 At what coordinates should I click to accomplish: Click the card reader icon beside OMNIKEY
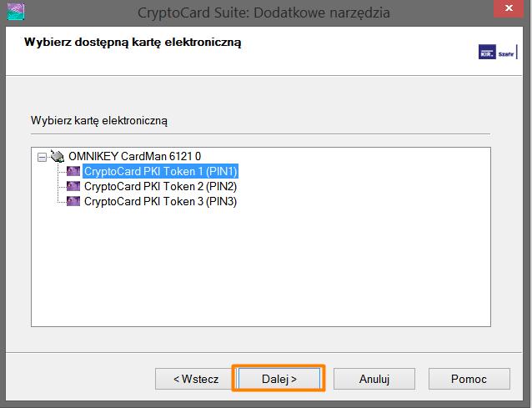coord(57,156)
